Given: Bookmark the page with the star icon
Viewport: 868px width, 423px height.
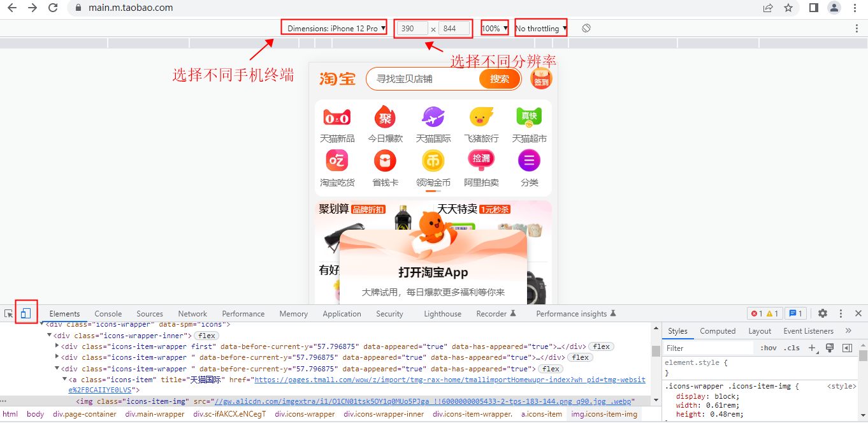Looking at the screenshot, I should tap(788, 8).
